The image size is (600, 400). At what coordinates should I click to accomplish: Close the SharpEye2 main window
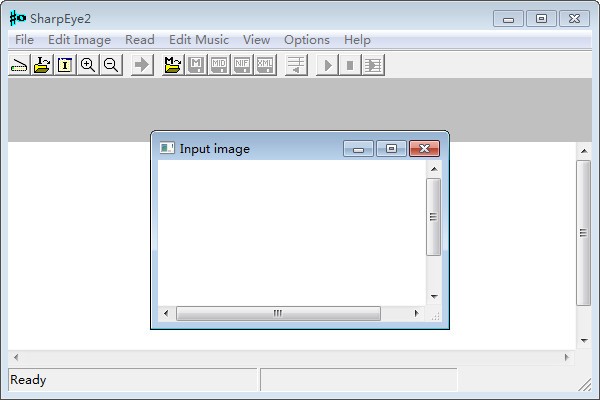[574, 19]
